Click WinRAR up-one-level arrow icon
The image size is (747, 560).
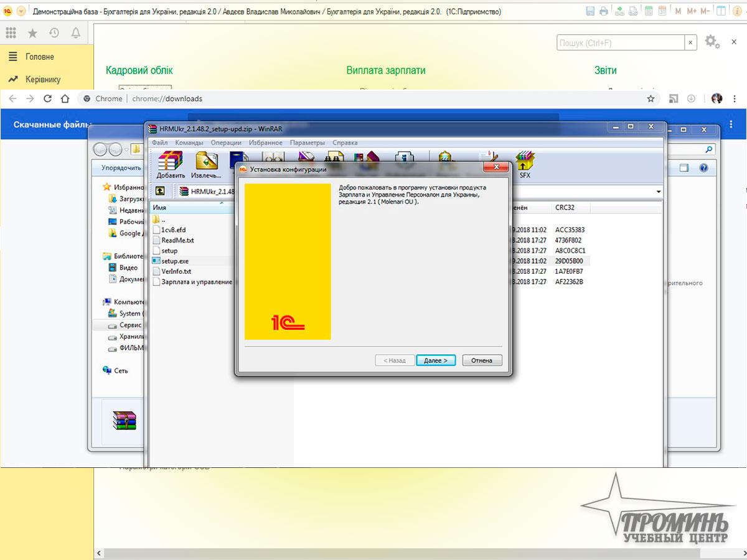click(x=160, y=191)
